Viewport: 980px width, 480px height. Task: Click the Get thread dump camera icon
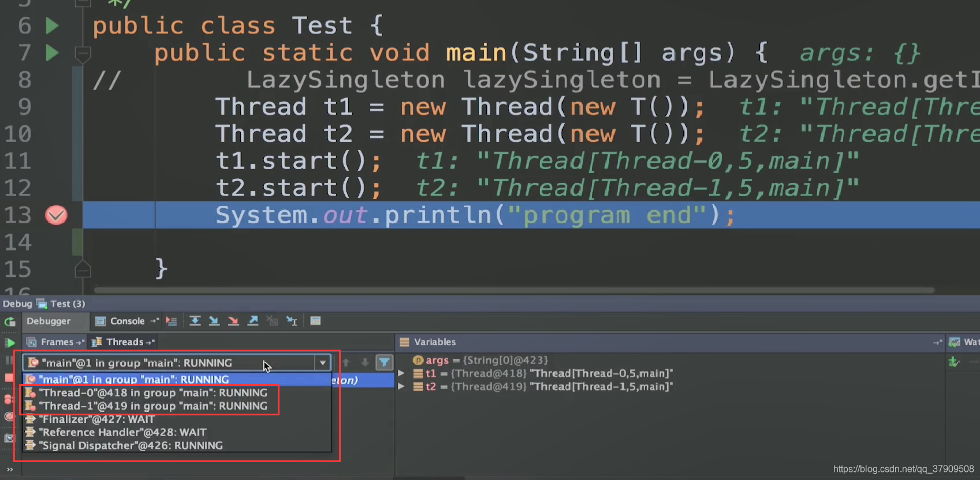click(9, 438)
